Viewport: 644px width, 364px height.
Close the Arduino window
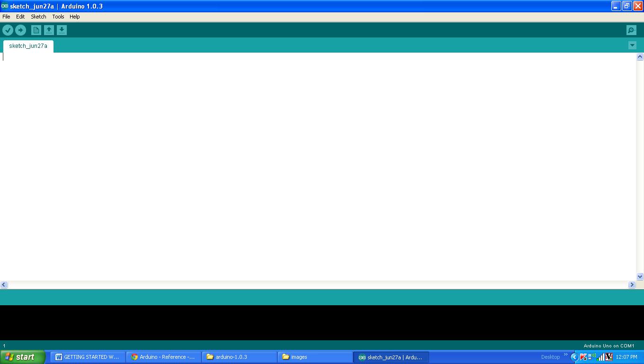click(x=638, y=6)
